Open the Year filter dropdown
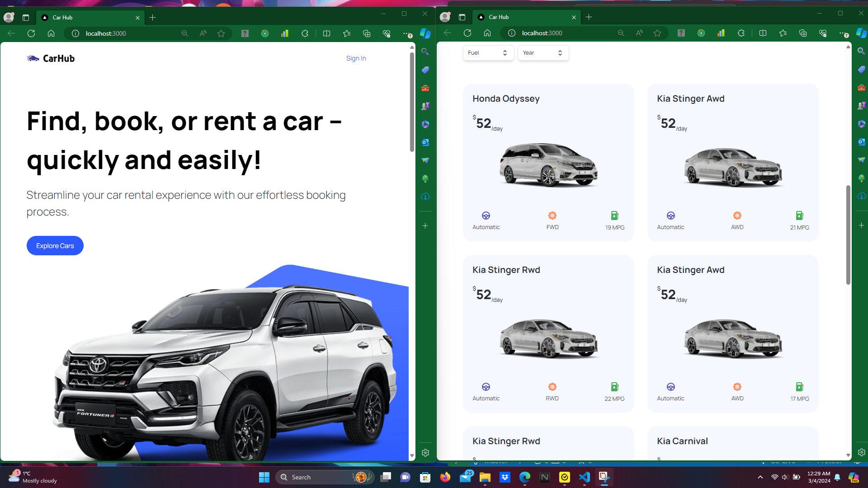The width and height of the screenshot is (868, 488). coord(542,53)
